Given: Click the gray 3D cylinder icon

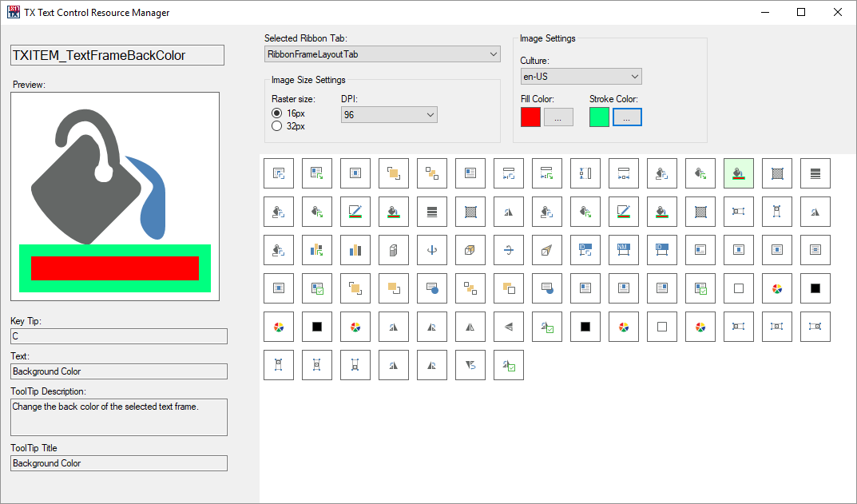Looking at the screenshot, I should pos(393,250).
